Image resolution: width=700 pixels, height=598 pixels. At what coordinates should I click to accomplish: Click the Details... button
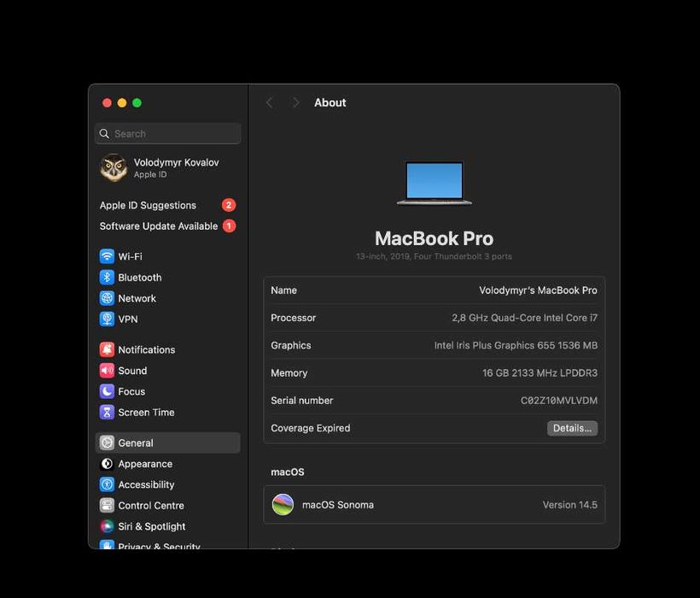(x=572, y=428)
